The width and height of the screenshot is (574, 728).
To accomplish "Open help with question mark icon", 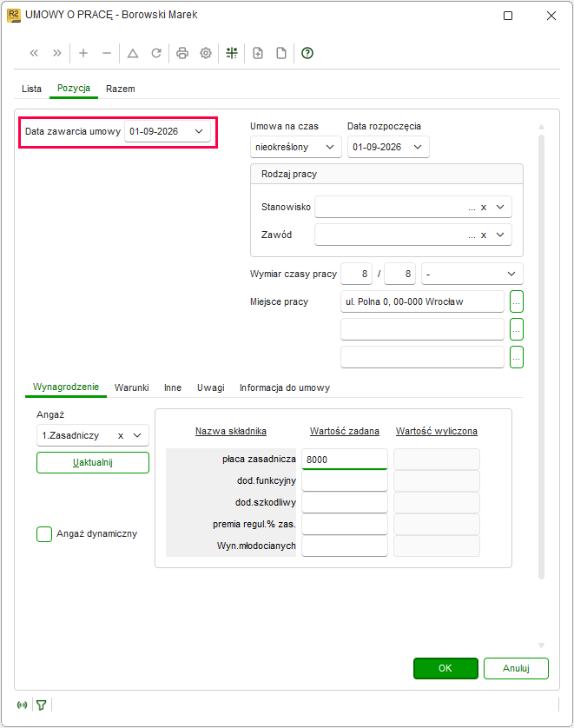I will (307, 53).
